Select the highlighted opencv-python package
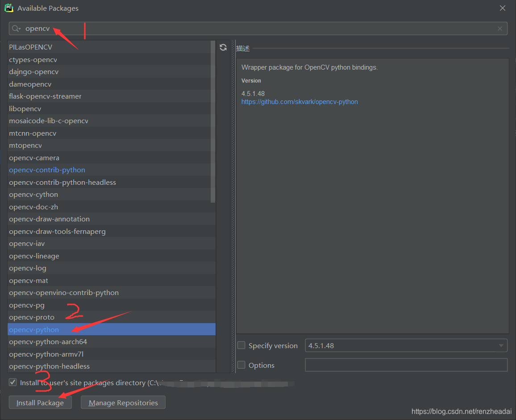Viewport: 516px width, 420px height. [x=112, y=329]
